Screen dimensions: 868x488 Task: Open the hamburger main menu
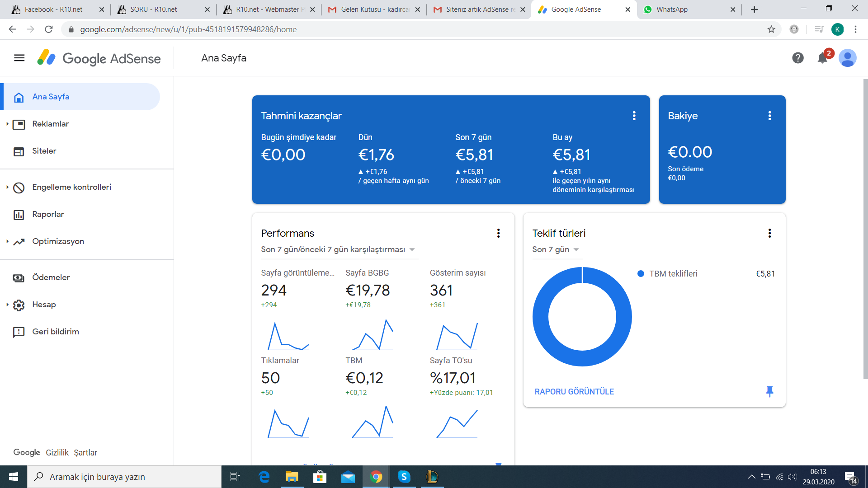pos(19,58)
